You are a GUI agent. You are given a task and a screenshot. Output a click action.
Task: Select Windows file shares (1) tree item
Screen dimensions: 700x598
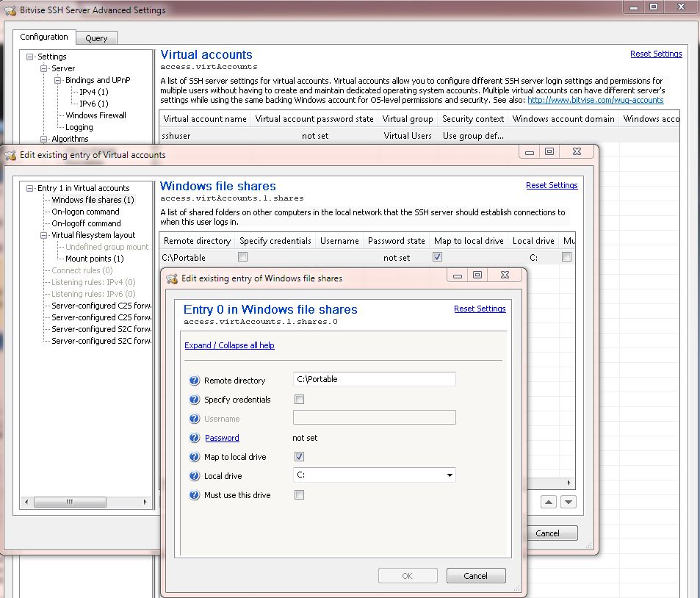[93, 200]
